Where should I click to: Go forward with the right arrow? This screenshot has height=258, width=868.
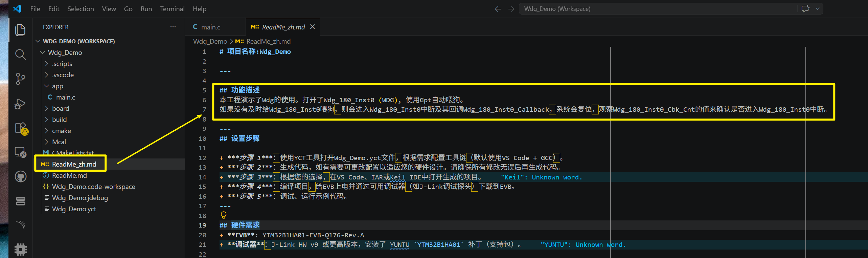tap(511, 9)
